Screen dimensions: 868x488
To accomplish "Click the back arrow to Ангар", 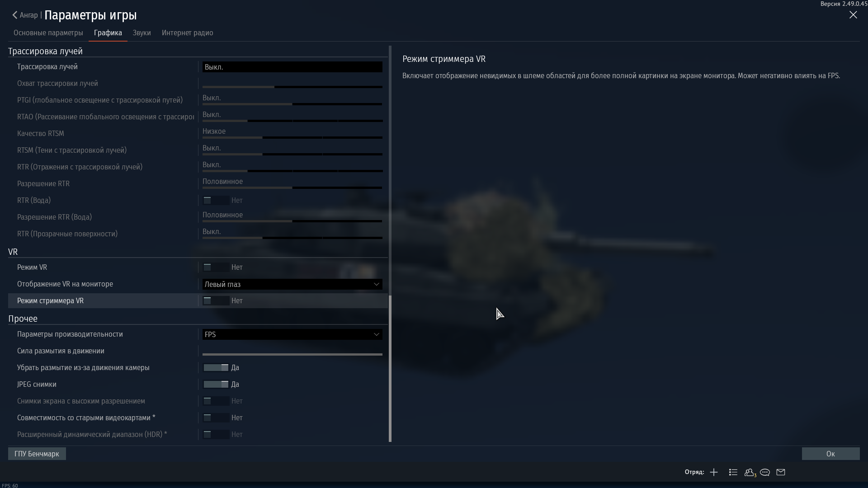I will 15,15.
